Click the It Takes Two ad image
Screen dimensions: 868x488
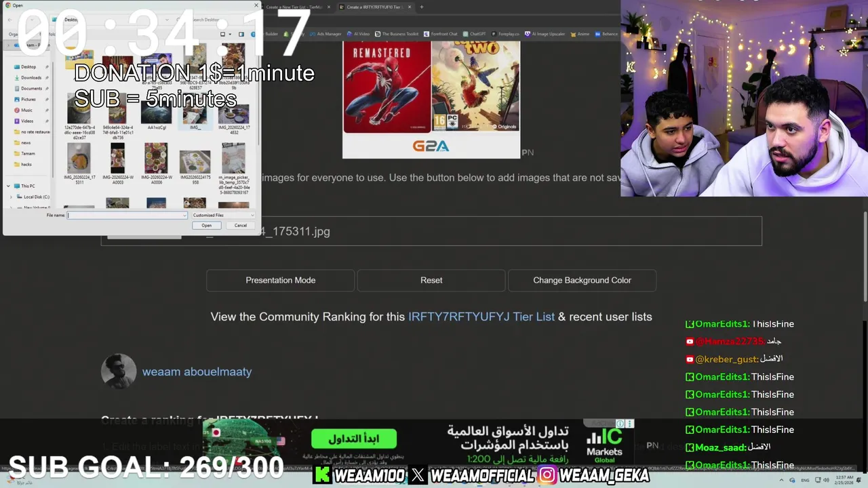pos(475,87)
